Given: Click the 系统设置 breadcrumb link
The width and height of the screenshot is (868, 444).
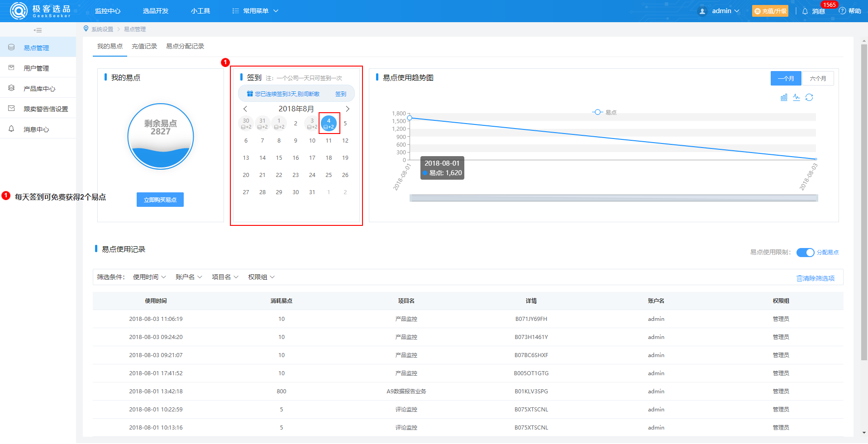Looking at the screenshot, I should click(103, 29).
